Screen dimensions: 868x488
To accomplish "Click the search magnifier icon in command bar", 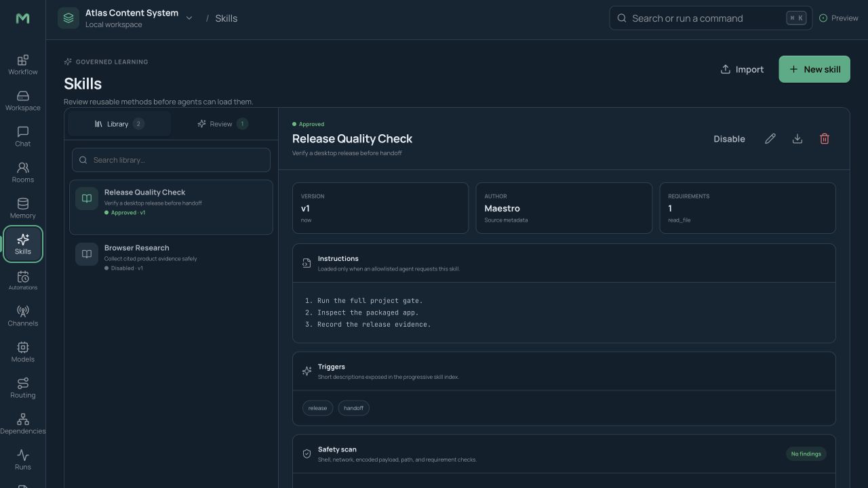I will point(622,18).
